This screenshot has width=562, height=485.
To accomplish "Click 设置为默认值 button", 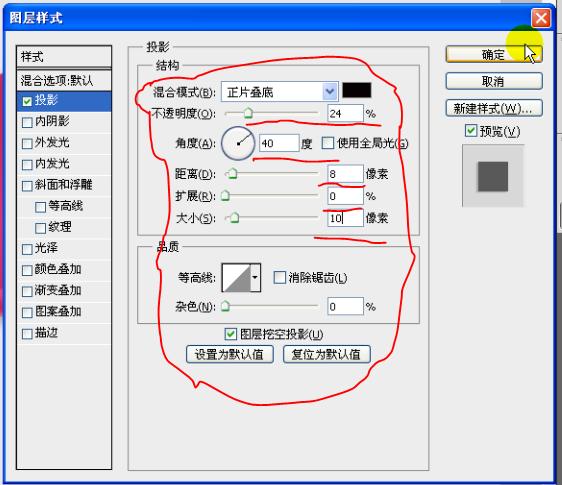I will (229, 355).
